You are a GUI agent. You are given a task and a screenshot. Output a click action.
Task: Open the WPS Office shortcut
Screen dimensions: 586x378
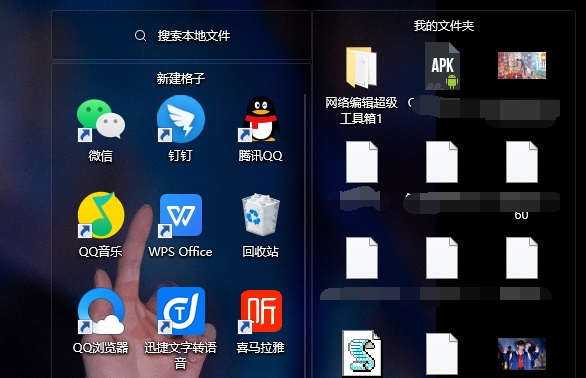(181, 216)
